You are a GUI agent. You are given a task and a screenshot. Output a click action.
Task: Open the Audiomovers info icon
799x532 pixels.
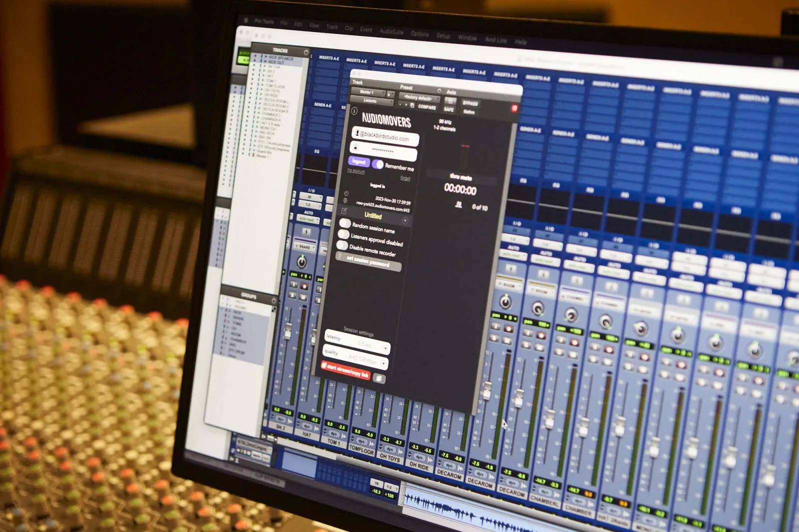[x=354, y=111]
